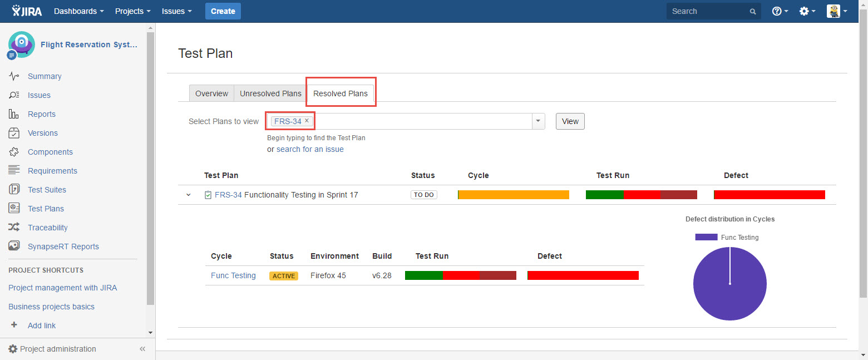Click the Create button
868x360 pixels.
click(x=223, y=11)
